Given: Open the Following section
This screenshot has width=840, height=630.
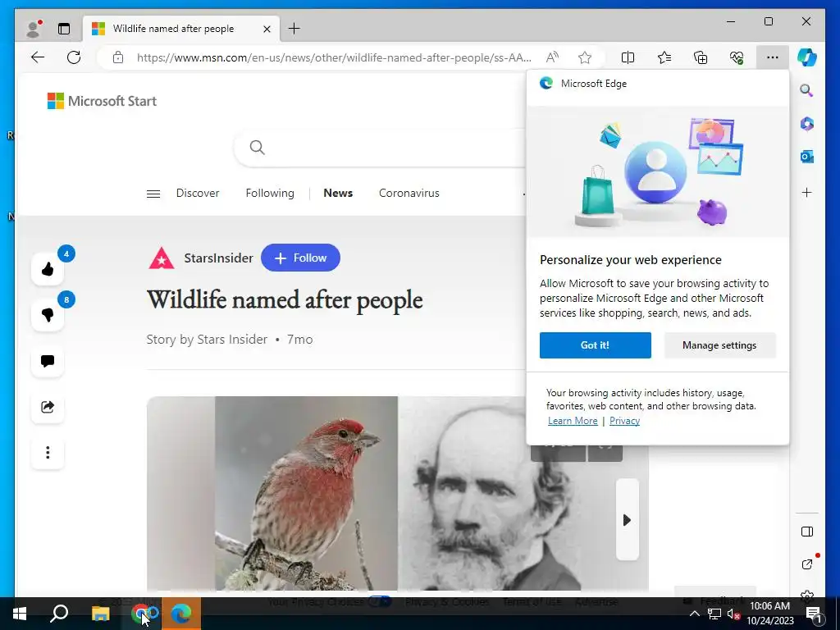Looking at the screenshot, I should pos(270,193).
